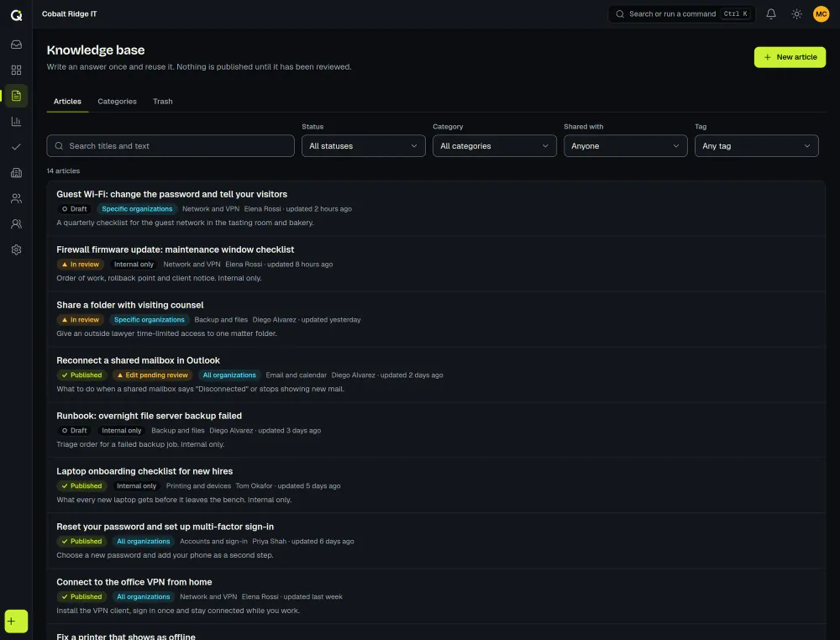Click Specific organizations badge on Share a folder row
840x640 pixels.
pos(150,320)
